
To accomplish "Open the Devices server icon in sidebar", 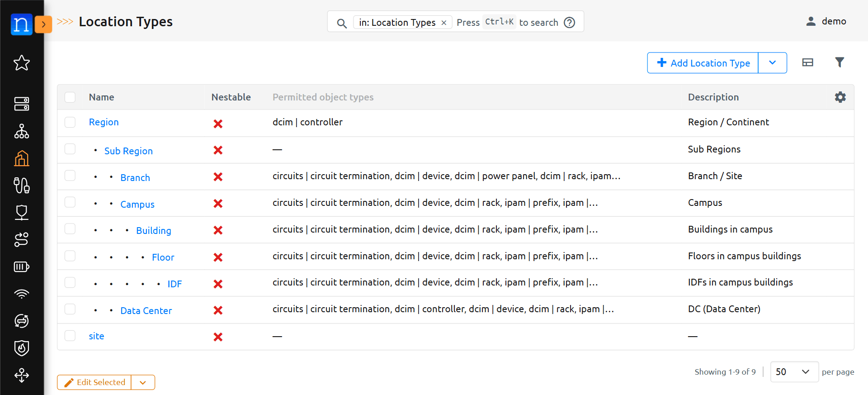I will point(22,104).
